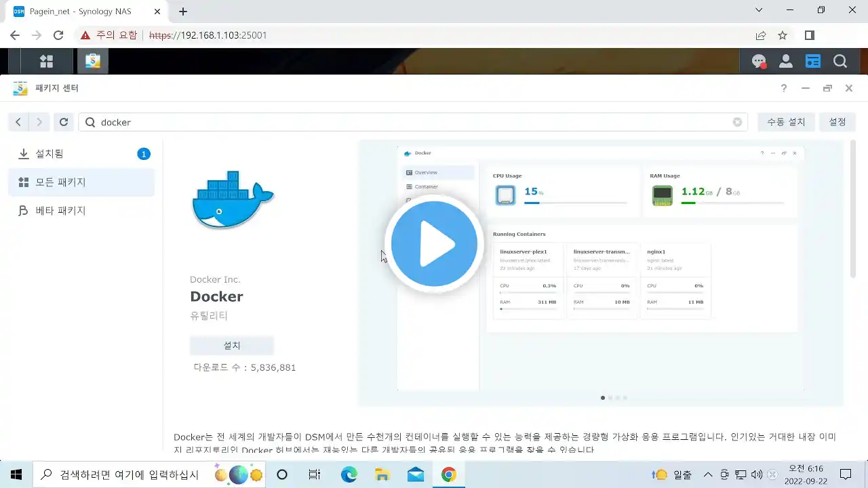This screenshot has width=868, height=488.
Task: Click the Docker Inc. developer text
Action: [215, 279]
